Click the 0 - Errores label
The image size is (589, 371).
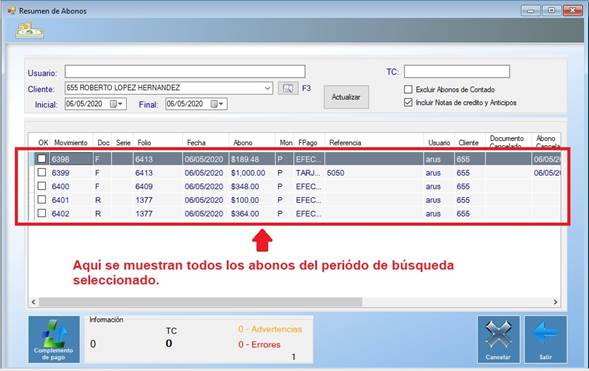pyautogui.click(x=259, y=344)
